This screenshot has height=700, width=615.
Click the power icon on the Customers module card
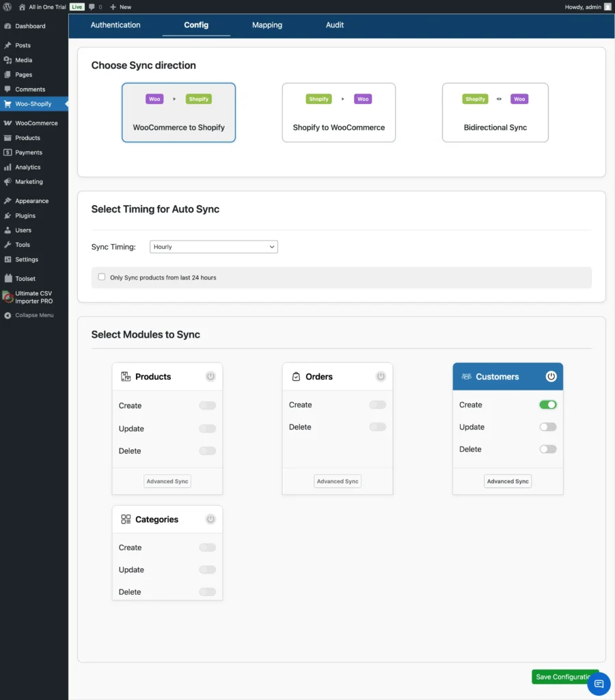tap(550, 376)
